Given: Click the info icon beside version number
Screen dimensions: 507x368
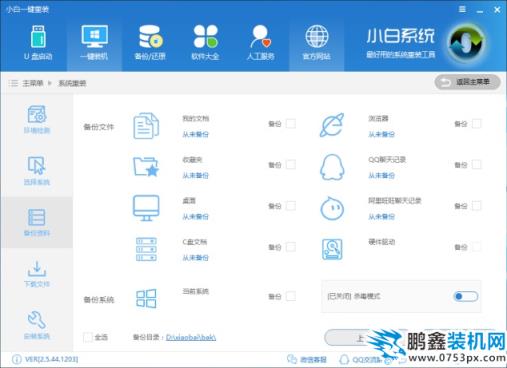Looking at the screenshot, I should tap(16, 359).
